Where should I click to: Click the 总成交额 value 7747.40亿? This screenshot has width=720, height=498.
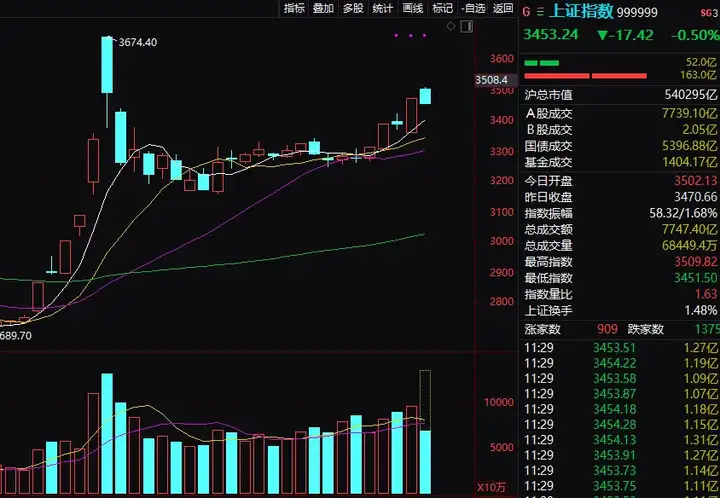pyautogui.click(x=689, y=229)
